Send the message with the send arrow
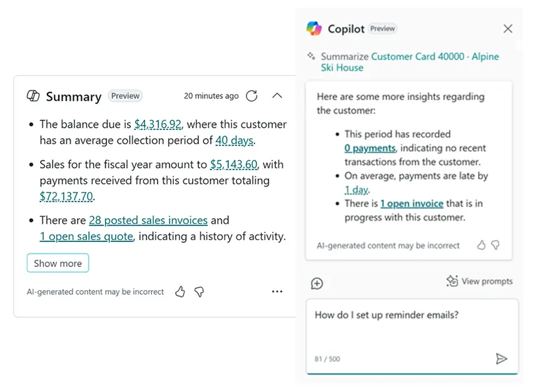533x392 pixels. click(x=501, y=359)
